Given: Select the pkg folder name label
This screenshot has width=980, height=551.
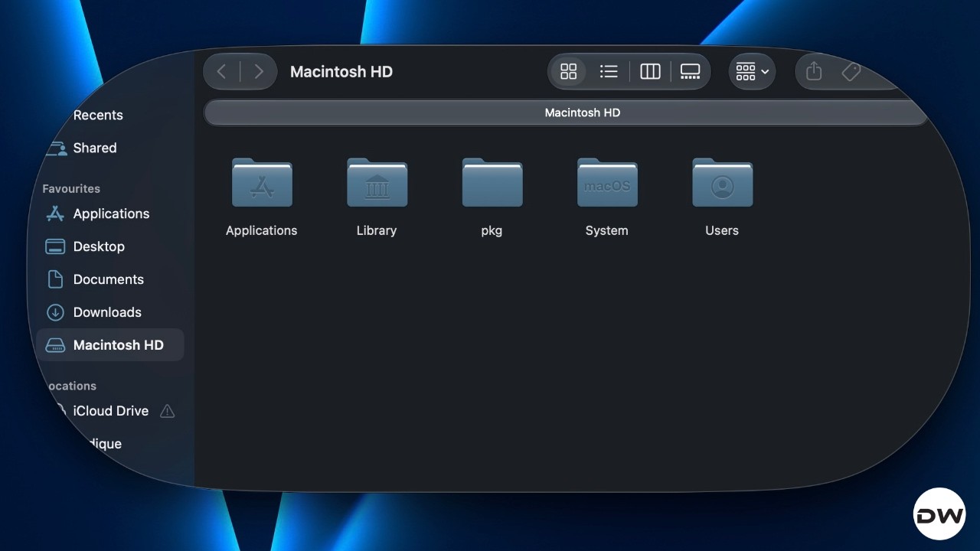Looking at the screenshot, I should pos(492,230).
